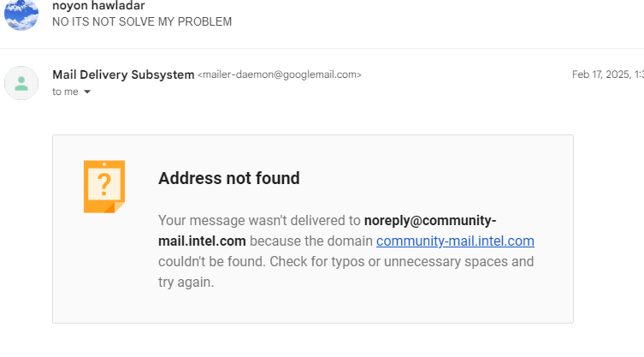Expand recipient details arrow beside 'to me'
The image size is (644, 357).
(87, 92)
